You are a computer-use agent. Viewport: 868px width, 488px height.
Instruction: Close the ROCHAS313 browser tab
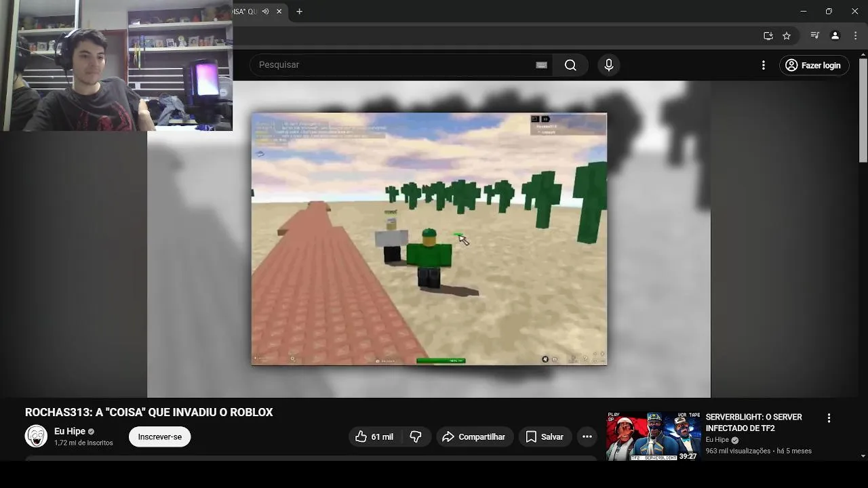click(x=279, y=12)
